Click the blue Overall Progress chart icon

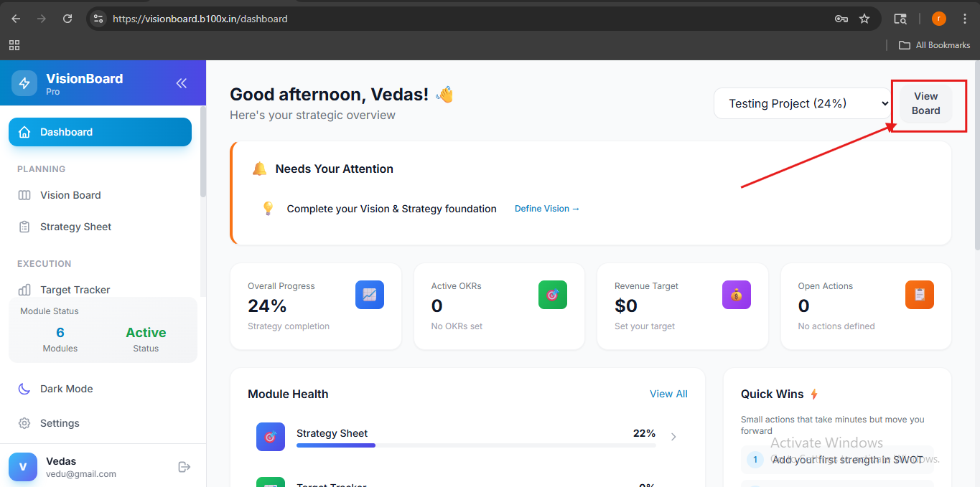[370, 295]
